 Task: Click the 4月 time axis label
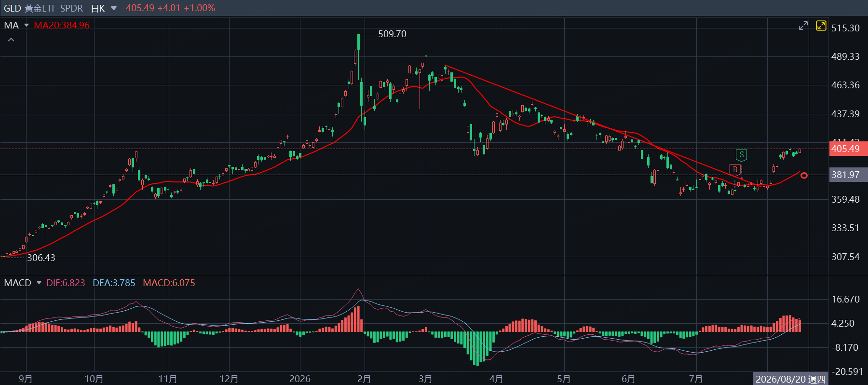[496, 379]
